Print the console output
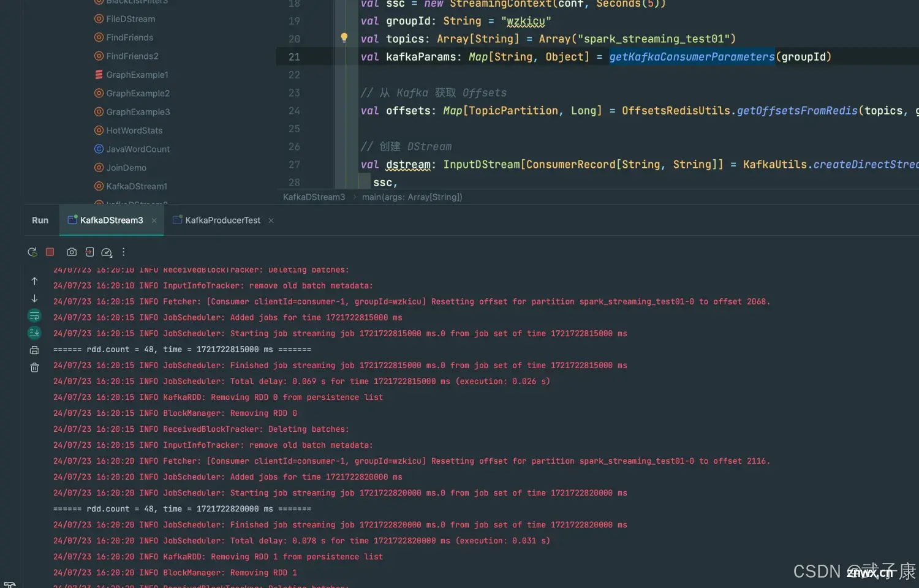Viewport: 919px width, 588px height. 34,350
